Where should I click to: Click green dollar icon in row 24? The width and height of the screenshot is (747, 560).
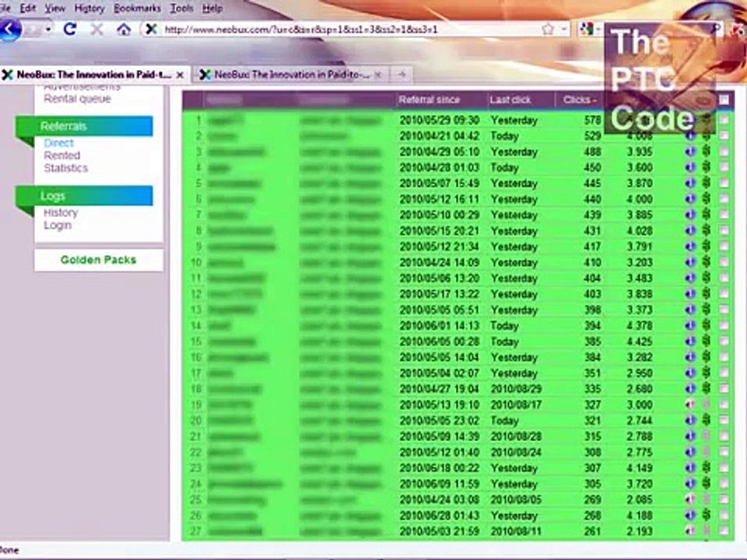tap(707, 484)
